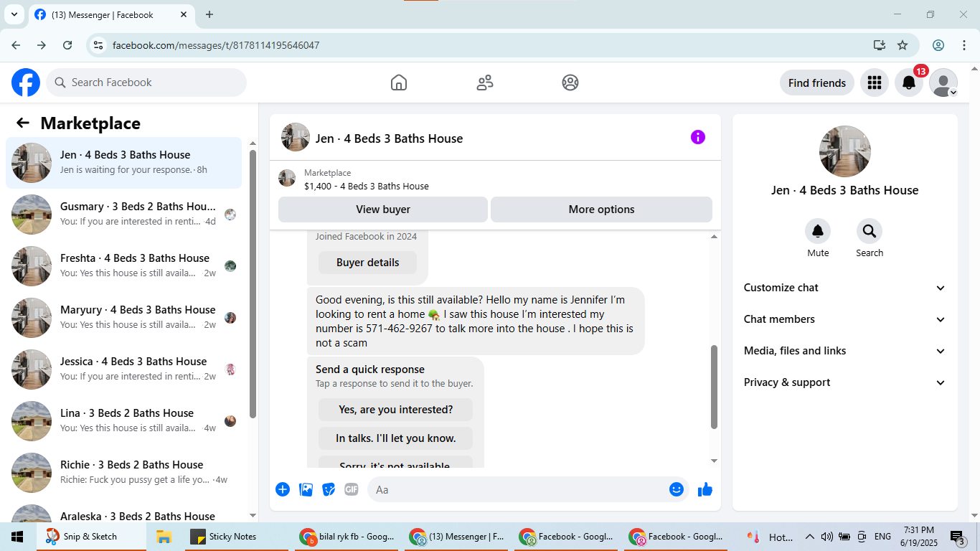The image size is (980, 551).
Task: Choose a sticker in composer
Action: (329, 489)
